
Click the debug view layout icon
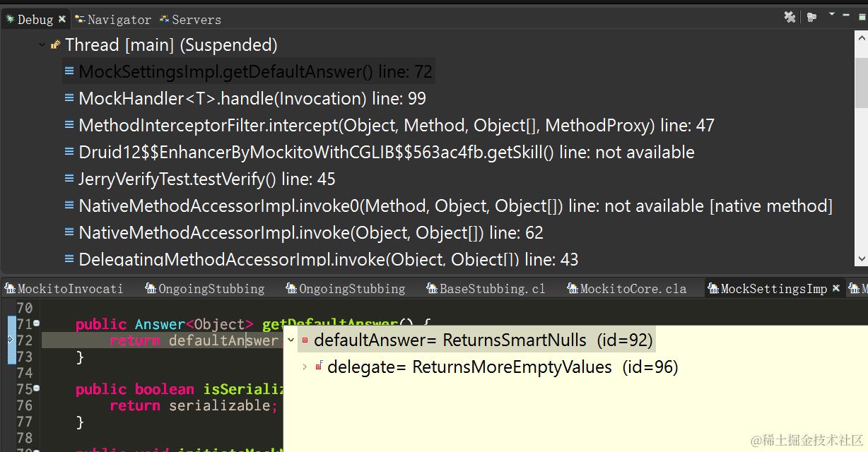coord(812,17)
